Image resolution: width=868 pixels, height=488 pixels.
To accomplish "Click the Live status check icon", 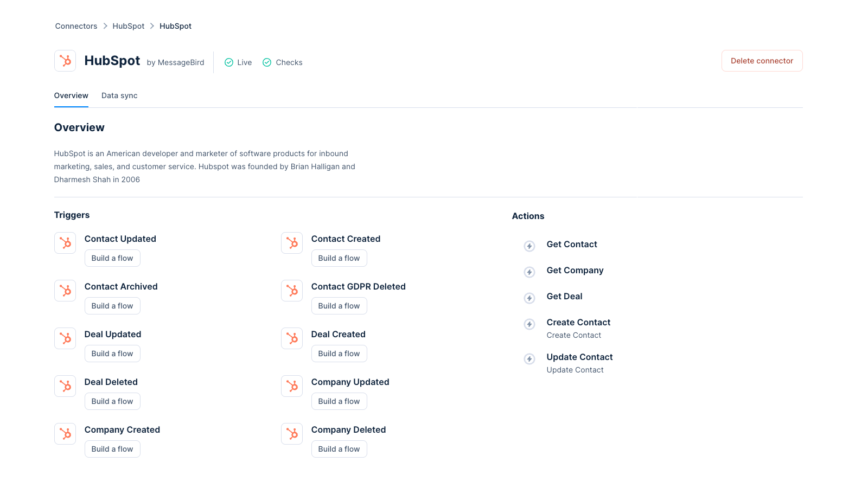I will coord(229,62).
